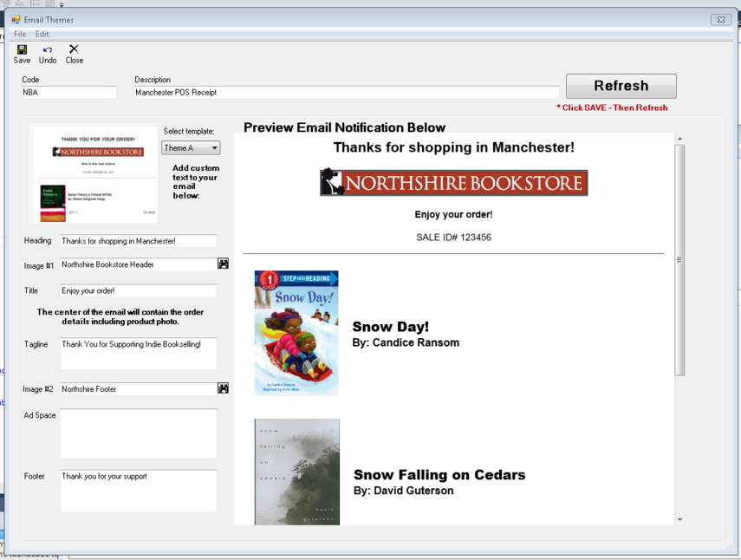Screen dimensions: 741x560
Task: Click 'Thanks for shopping in Manchester!' preview heading
Action: coord(453,147)
